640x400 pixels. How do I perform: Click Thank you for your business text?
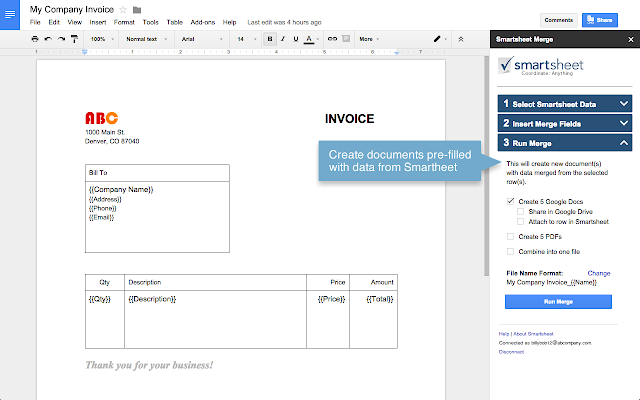coord(149,365)
